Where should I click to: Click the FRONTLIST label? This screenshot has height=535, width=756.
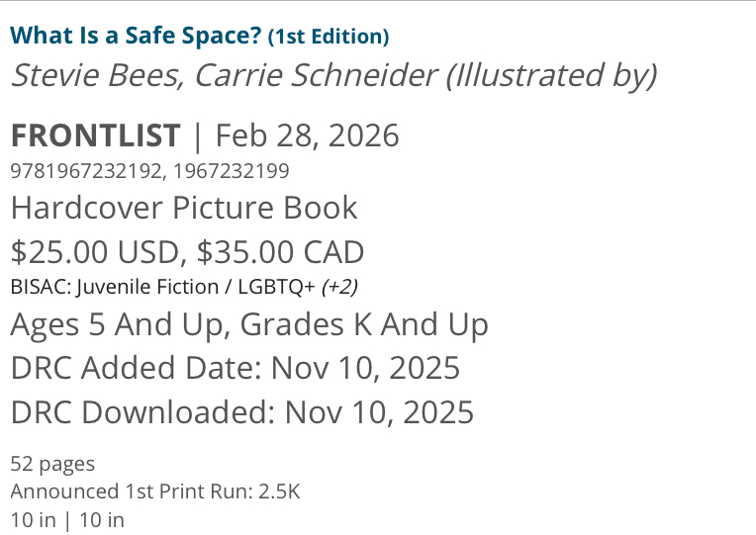96,135
